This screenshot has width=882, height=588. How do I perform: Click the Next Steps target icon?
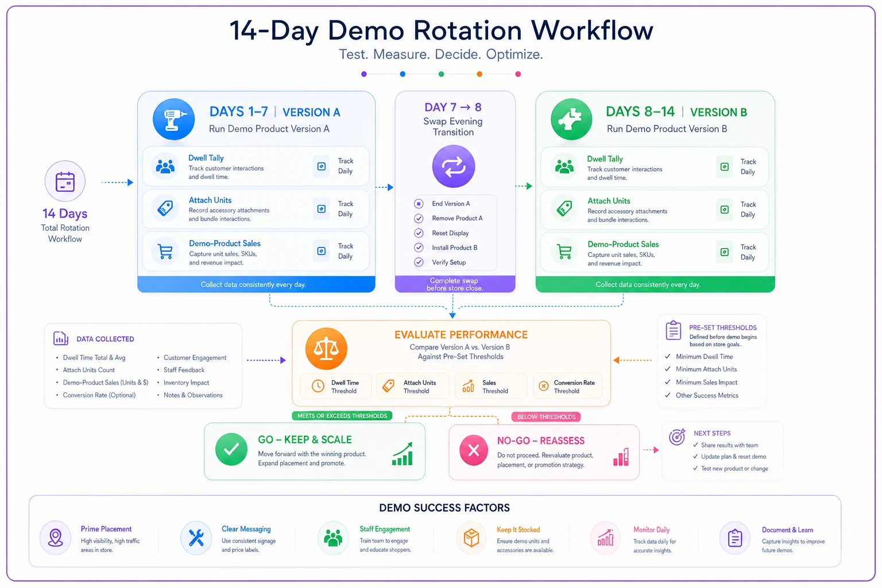click(x=677, y=436)
